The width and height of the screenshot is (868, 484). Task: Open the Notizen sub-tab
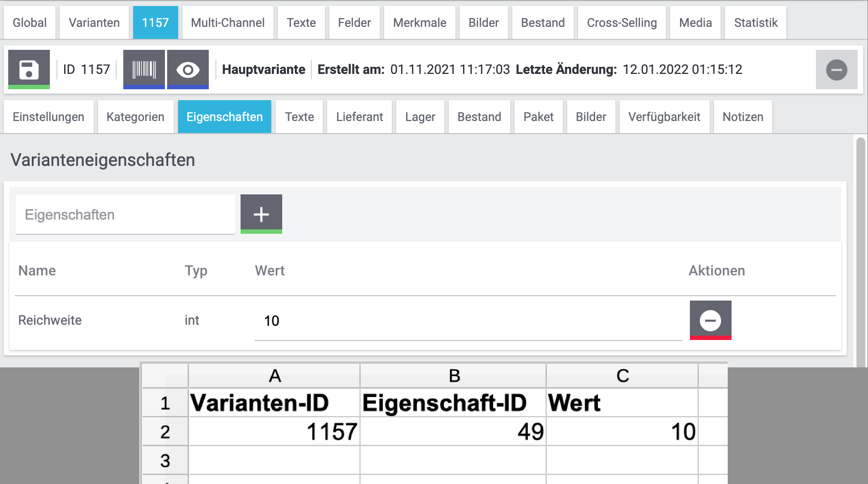743,117
